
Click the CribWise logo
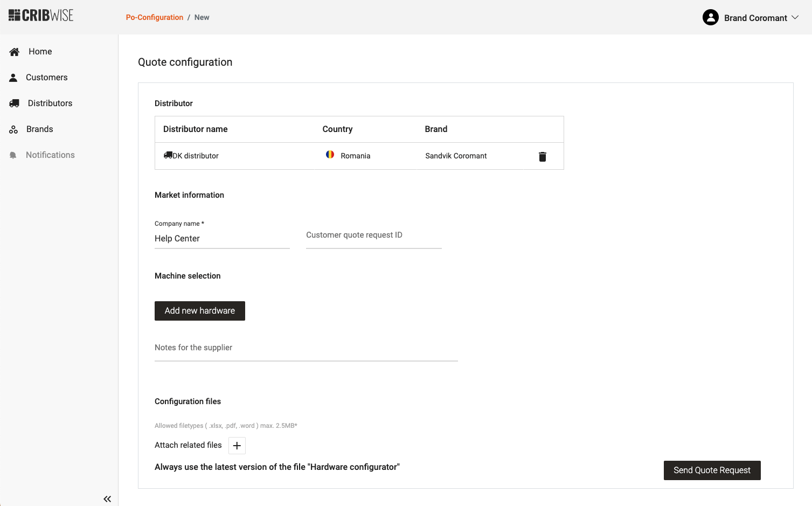pos(41,16)
